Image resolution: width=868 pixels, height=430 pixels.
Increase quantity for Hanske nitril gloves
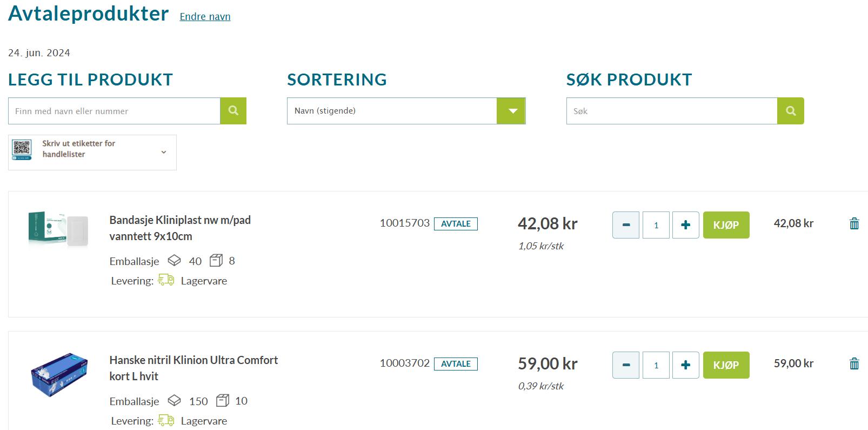point(685,365)
